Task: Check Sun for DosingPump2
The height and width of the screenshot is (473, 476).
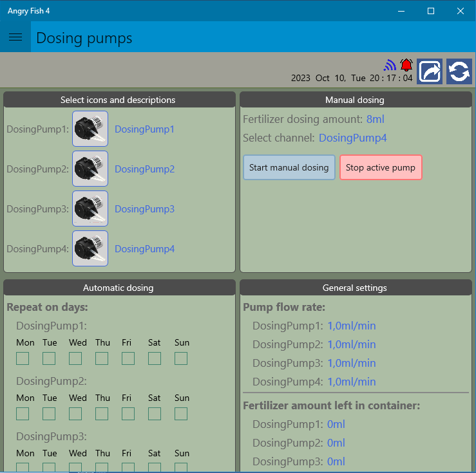Action: tap(181, 414)
